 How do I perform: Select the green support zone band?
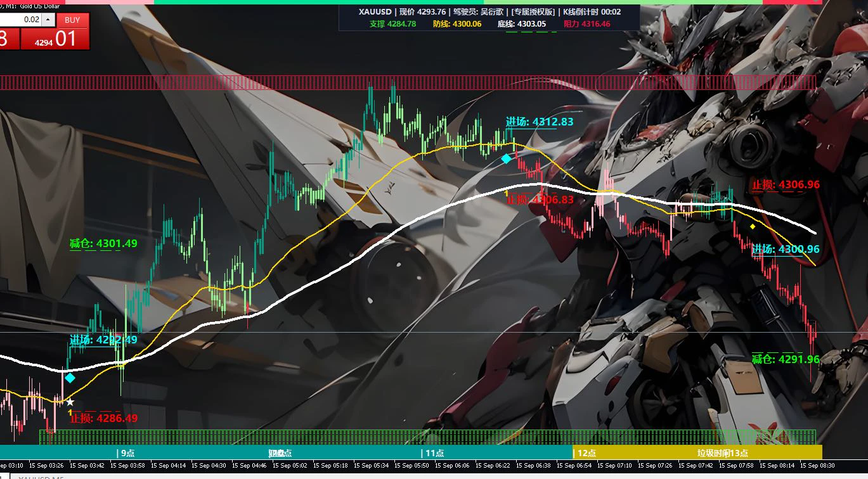[x=427, y=437]
